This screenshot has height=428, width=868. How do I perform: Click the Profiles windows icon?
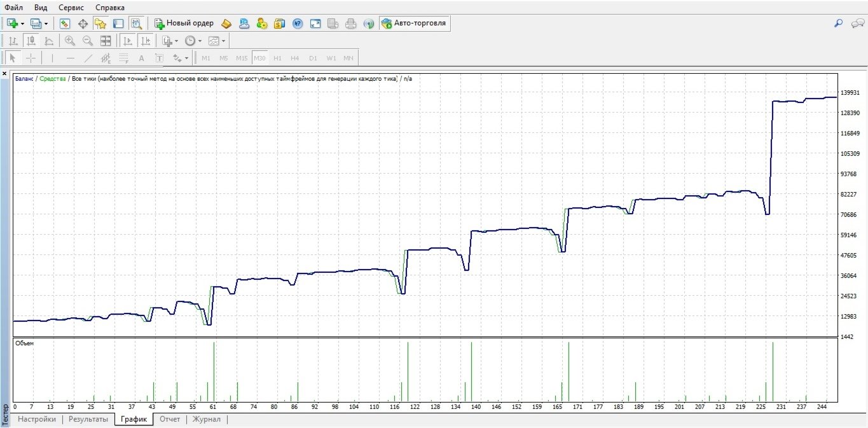(36, 24)
